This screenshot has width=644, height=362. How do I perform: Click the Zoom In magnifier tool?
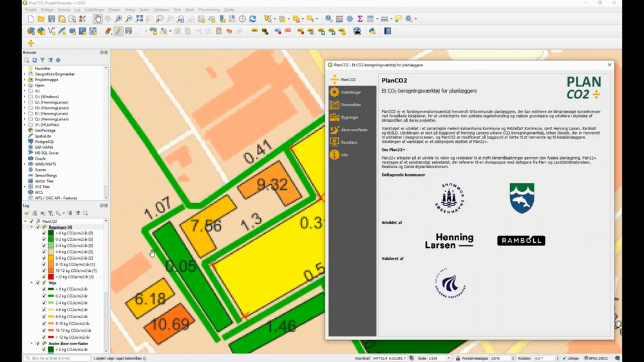[x=118, y=19]
